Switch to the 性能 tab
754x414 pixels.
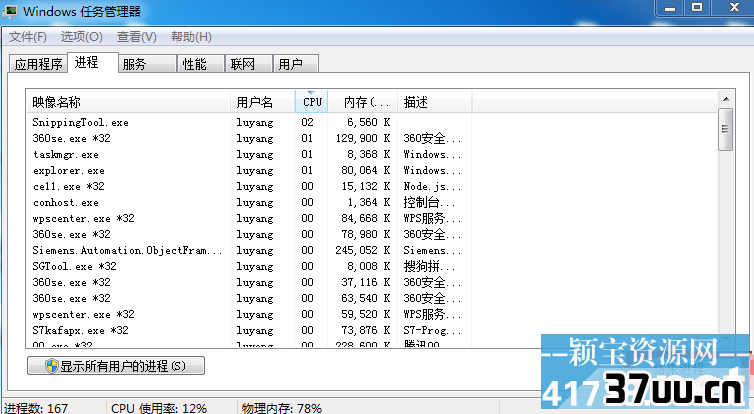[x=201, y=64]
